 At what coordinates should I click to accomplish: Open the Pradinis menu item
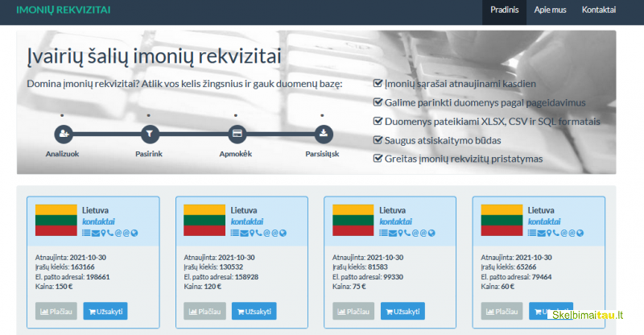[x=504, y=10]
